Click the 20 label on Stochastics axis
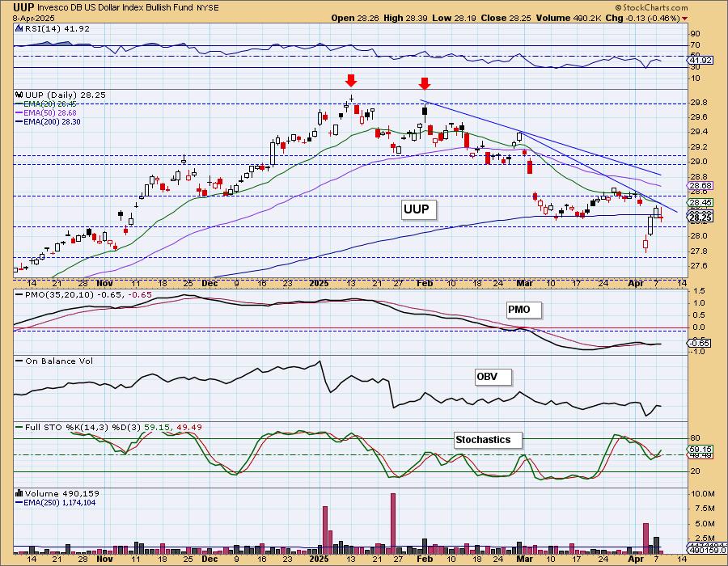This screenshot has height=566, width=728. tap(696, 471)
